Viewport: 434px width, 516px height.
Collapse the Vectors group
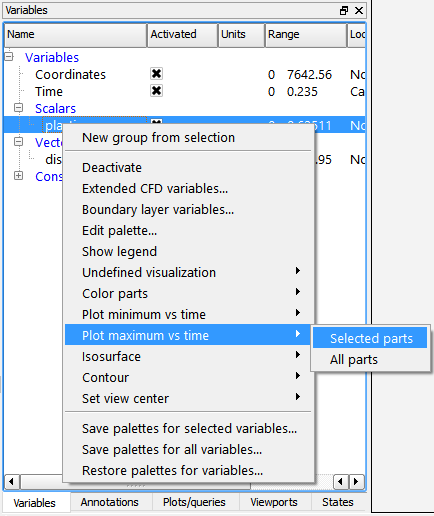click(x=19, y=142)
